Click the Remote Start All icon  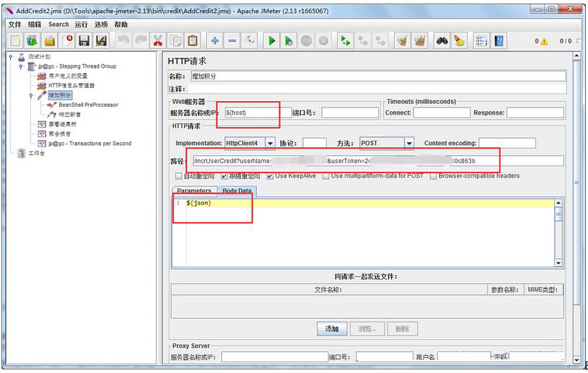pos(346,40)
